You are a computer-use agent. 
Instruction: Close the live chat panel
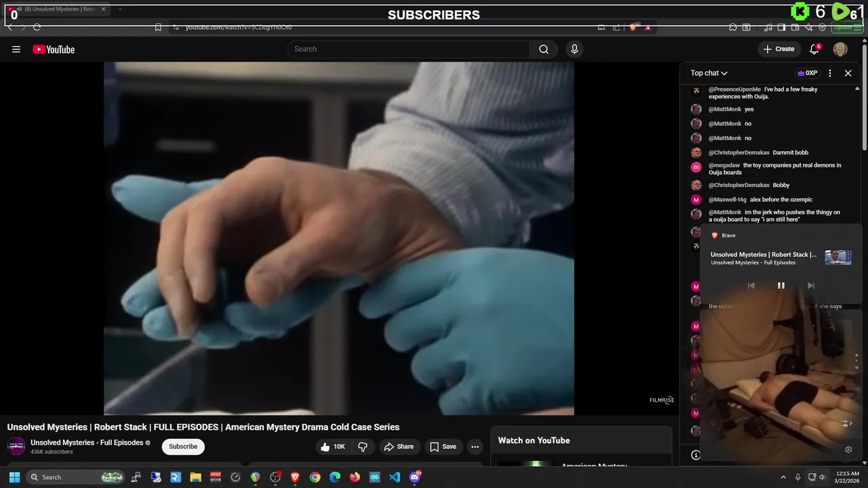click(x=848, y=73)
